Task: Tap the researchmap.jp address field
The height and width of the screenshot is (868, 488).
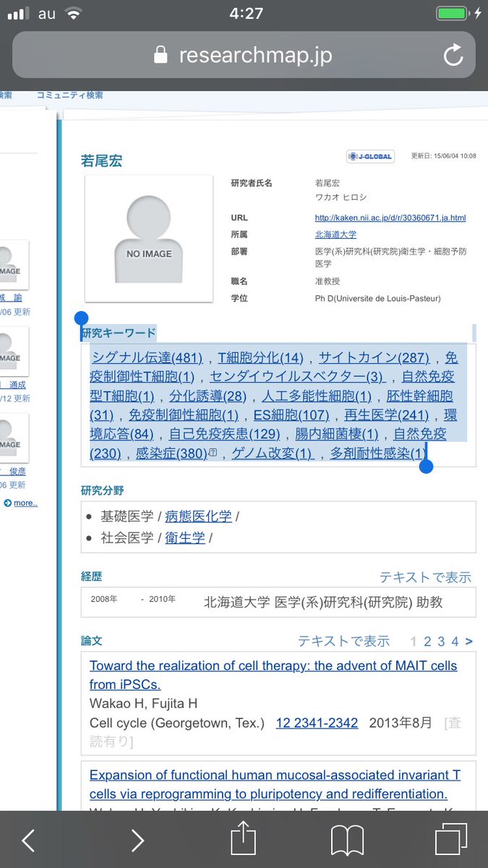Action: 244,55
